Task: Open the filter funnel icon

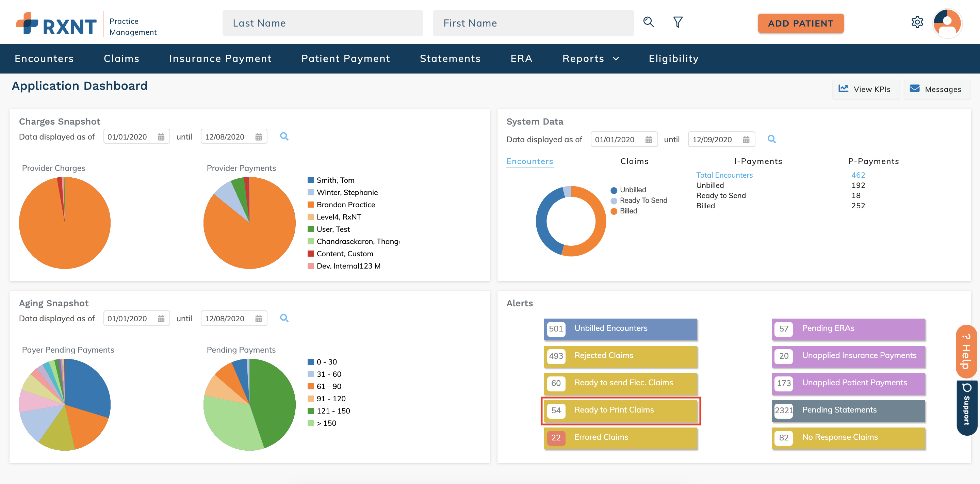Action: pyautogui.click(x=677, y=22)
